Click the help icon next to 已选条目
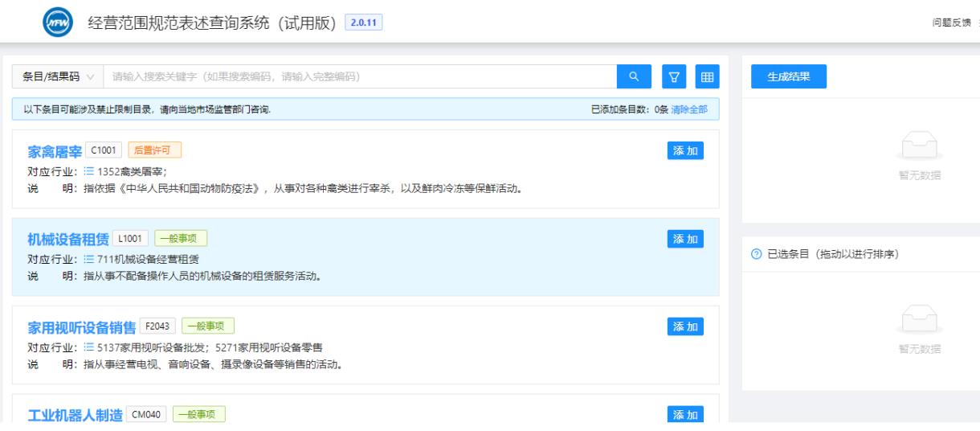 [x=756, y=255]
